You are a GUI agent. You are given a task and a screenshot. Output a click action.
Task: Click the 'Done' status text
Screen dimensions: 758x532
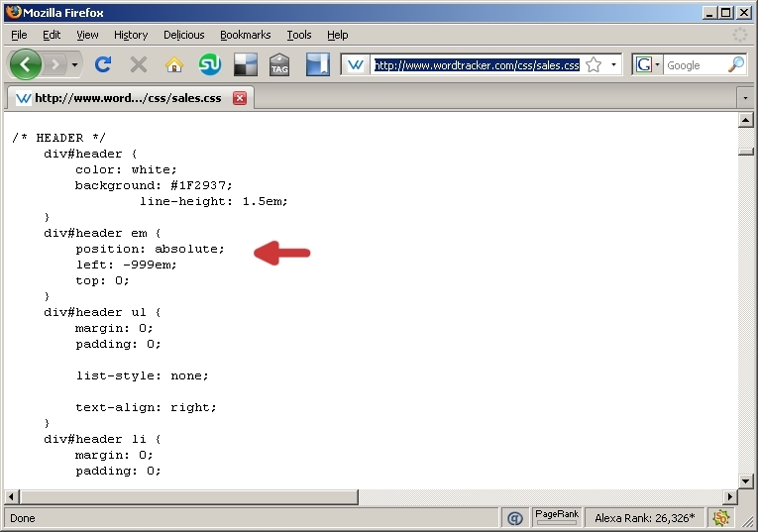coord(22,518)
